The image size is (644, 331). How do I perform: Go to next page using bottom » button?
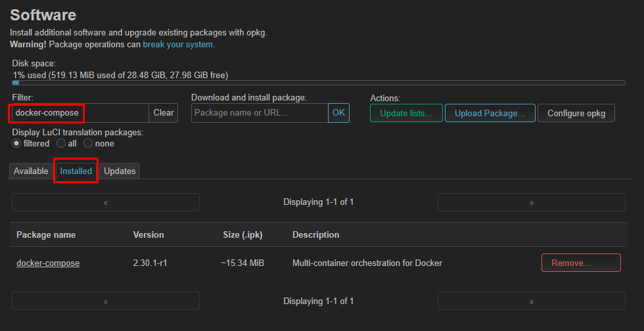tap(532, 301)
